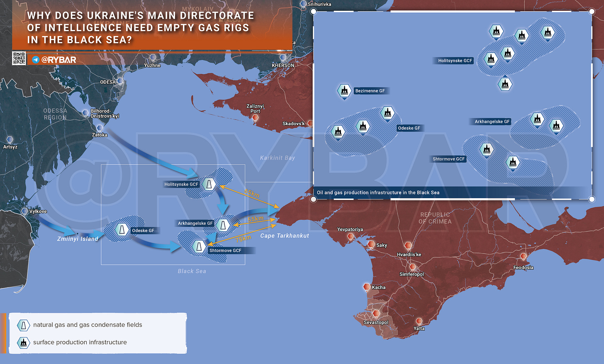Click the Yevpatoriya red marker
604x364 pixels.
pos(351,237)
